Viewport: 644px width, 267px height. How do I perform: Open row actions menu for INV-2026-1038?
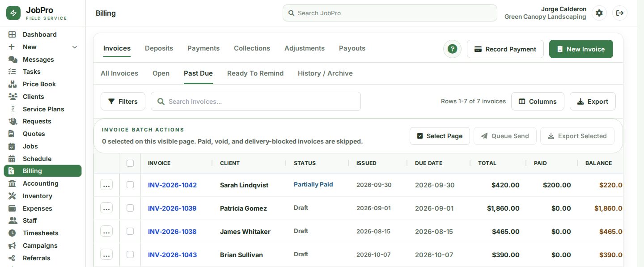[x=106, y=231]
